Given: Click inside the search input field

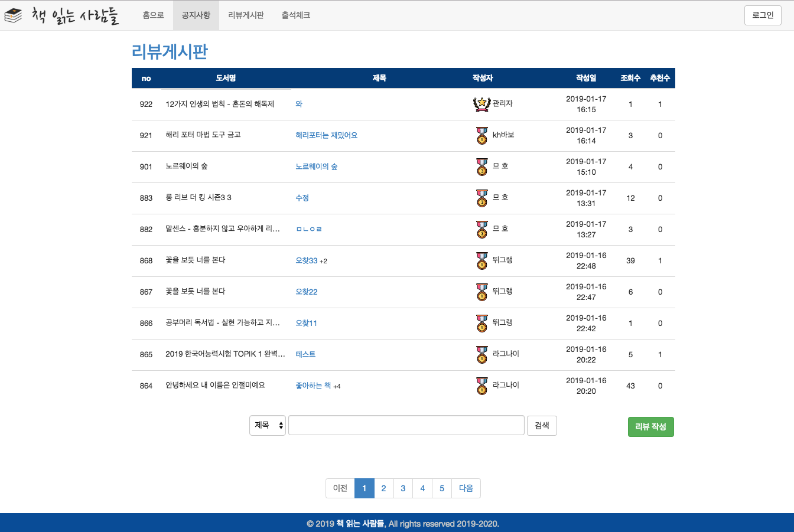Looking at the screenshot, I should [406, 425].
